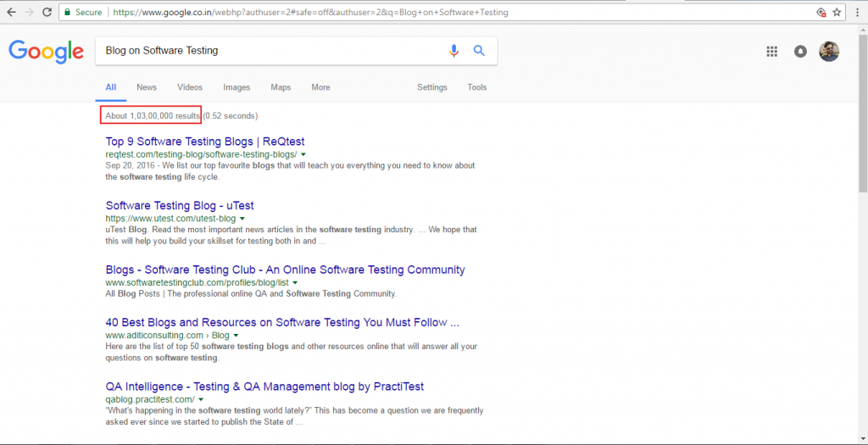Viewport: 868px width, 445px height.
Task: Click the reqtest.com green URL text
Action: 201,154
